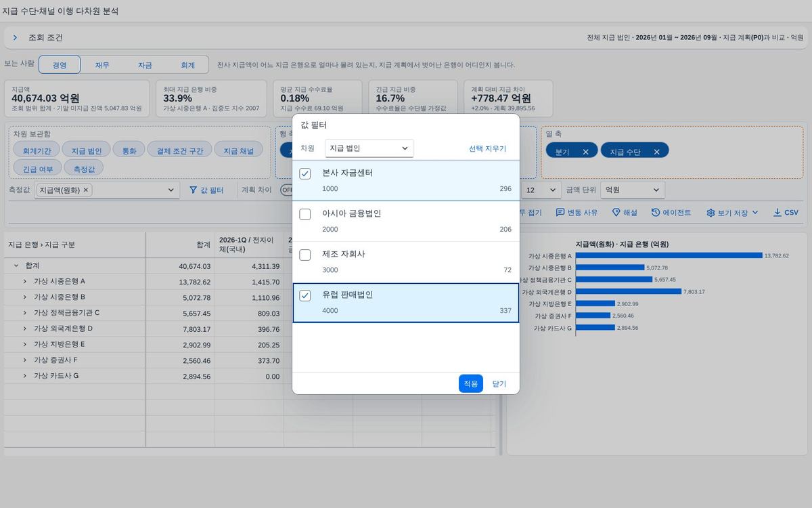Click the 가상 시중은행 A chart bar
The image size is (812, 508).
point(669,255)
